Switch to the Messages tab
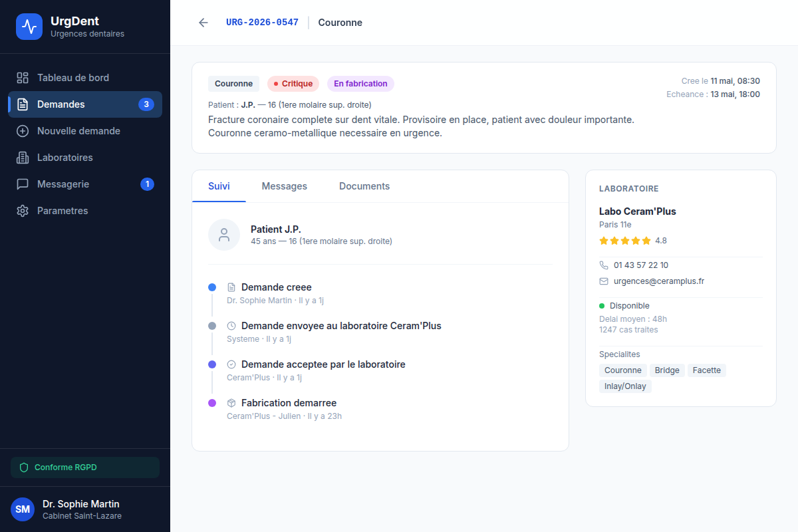Image resolution: width=798 pixels, height=532 pixels. pyautogui.click(x=285, y=186)
